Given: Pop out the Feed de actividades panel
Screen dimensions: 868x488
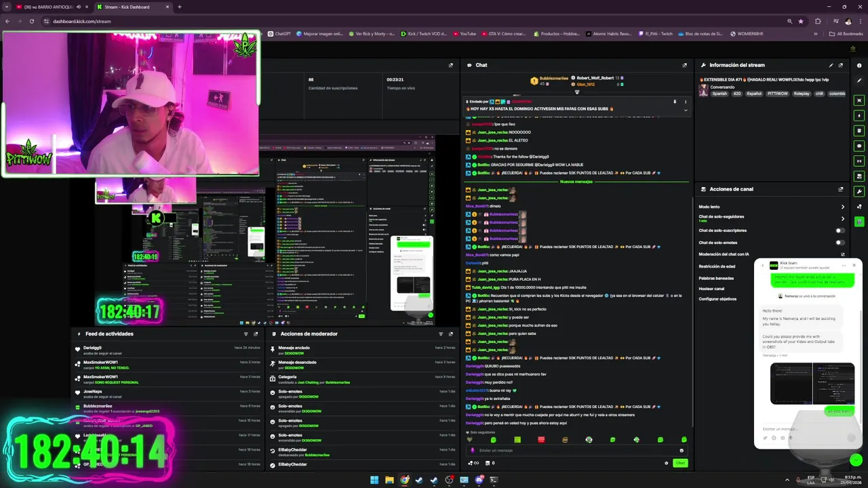Looking at the screenshot, I should [x=256, y=333].
